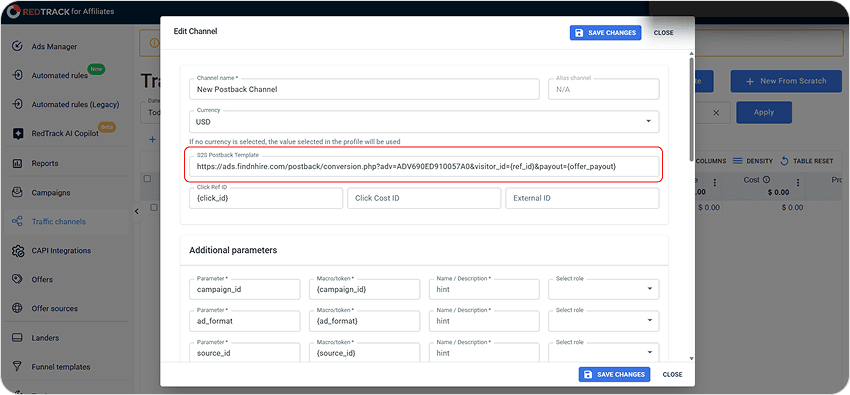Open CAPI Integrations page
This screenshot has width=850, height=395.
(61, 251)
